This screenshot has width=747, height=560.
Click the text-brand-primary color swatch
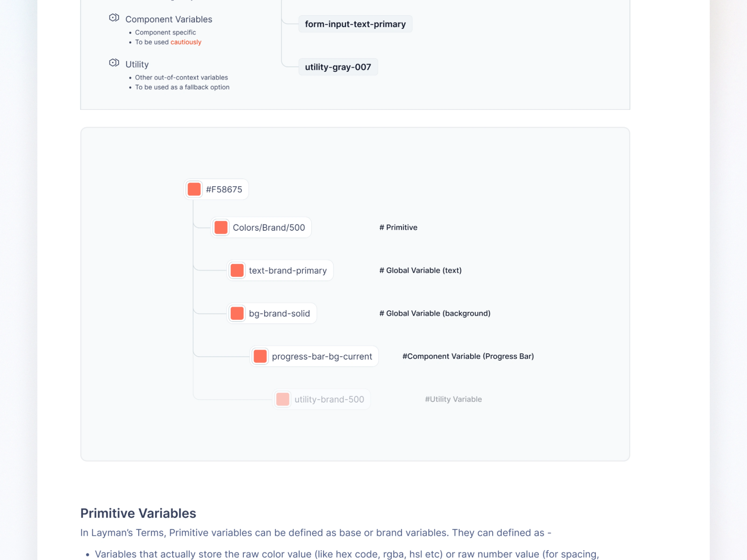(x=237, y=270)
